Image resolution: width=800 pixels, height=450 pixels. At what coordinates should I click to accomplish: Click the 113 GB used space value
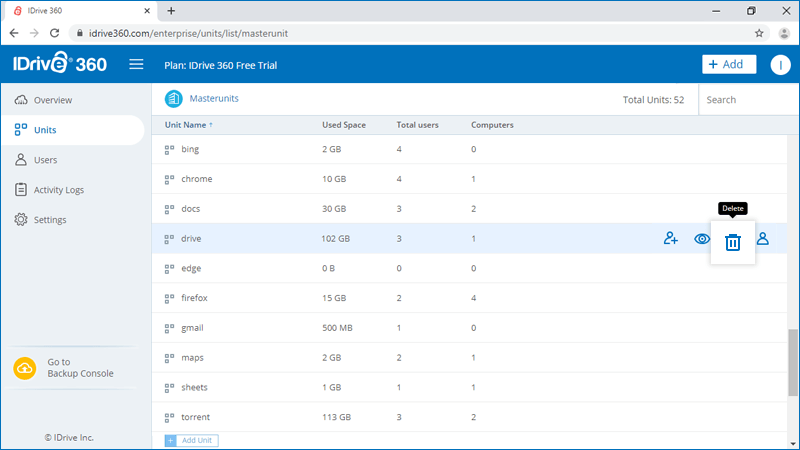(x=336, y=417)
